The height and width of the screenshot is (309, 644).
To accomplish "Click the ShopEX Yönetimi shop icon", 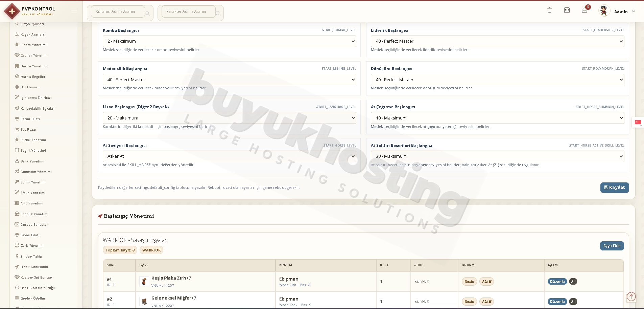I will click(17, 214).
